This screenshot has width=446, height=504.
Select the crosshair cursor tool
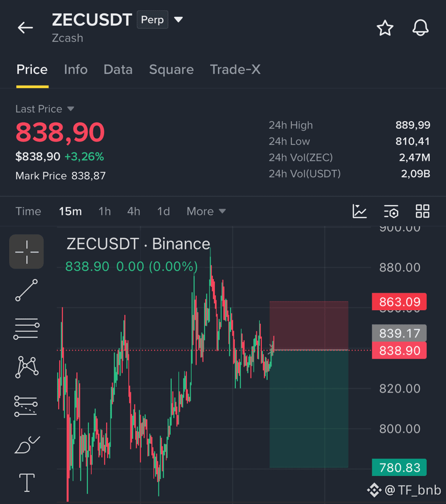tap(26, 251)
